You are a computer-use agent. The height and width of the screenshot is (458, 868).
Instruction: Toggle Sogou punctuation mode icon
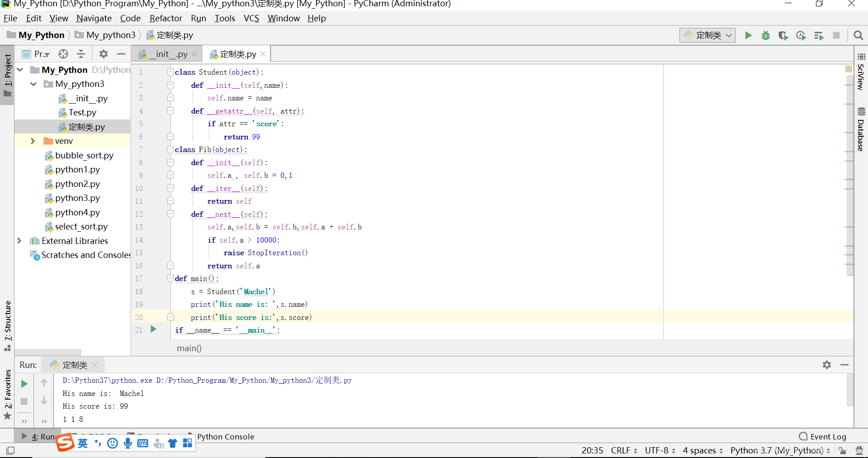click(98, 443)
